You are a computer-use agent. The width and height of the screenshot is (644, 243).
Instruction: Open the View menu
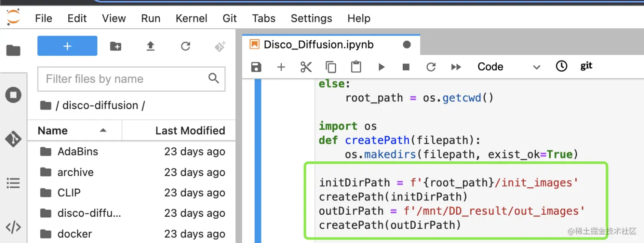pos(114,18)
